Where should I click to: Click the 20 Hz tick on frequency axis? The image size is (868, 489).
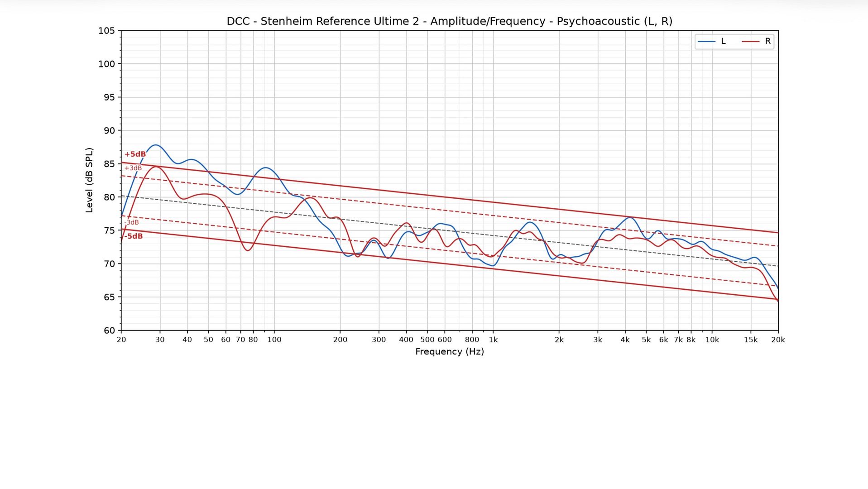click(x=121, y=340)
